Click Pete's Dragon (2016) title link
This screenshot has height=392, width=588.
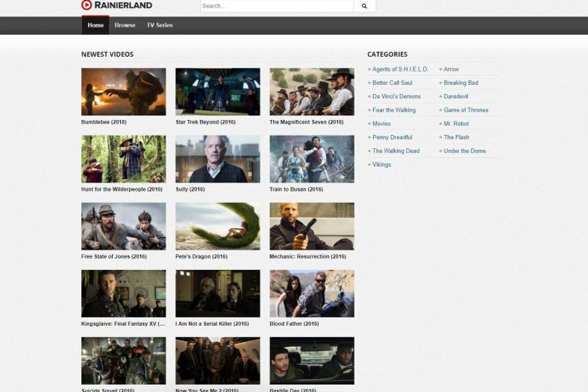201,256
